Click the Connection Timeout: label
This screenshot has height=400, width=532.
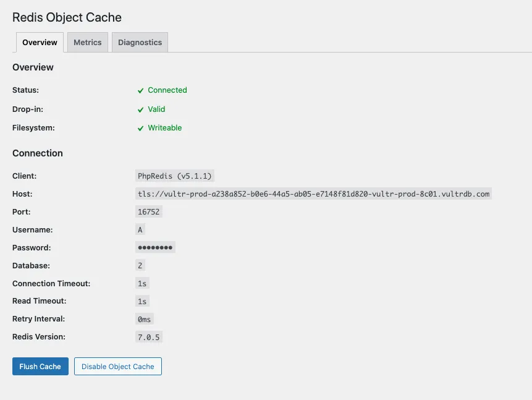(x=51, y=284)
